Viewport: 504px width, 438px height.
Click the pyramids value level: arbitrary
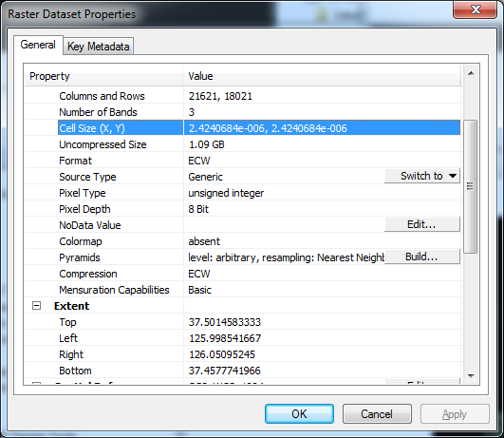point(286,257)
